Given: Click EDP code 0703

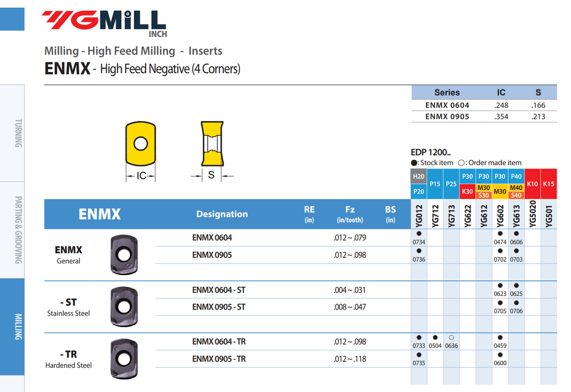Looking at the screenshot, I should (517, 260).
